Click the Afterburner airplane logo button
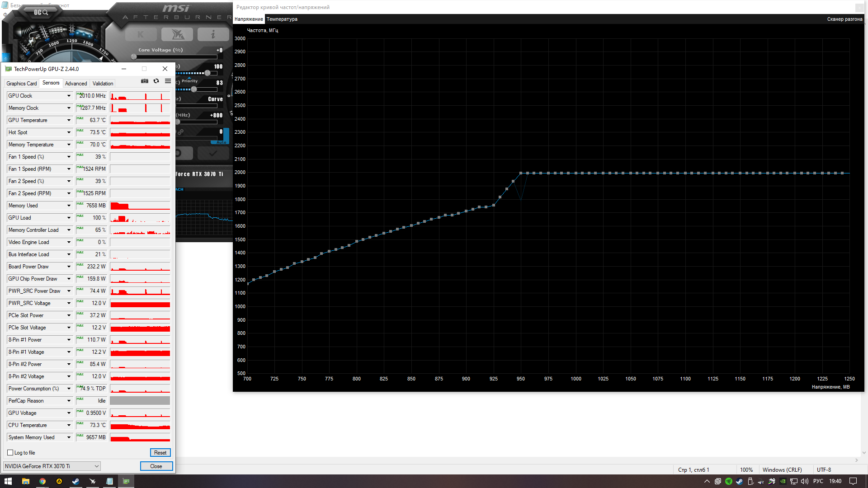This screenshot has height=488, width=868. 177,34
